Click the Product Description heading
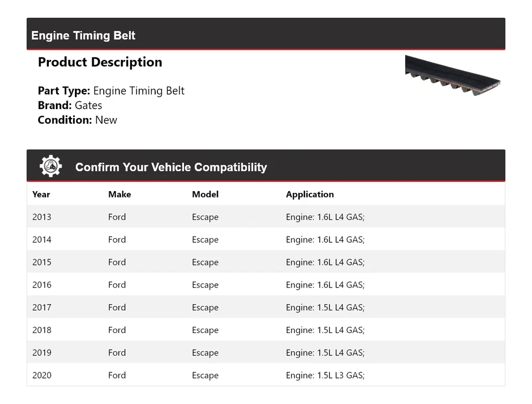Image resolution: width=532 pixels, height=404 pixels. coord(100,62)
